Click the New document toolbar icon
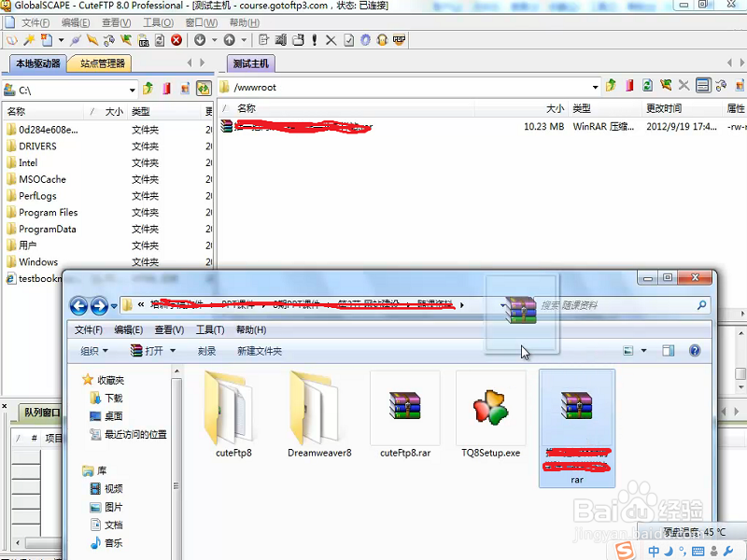 (47, 40)
